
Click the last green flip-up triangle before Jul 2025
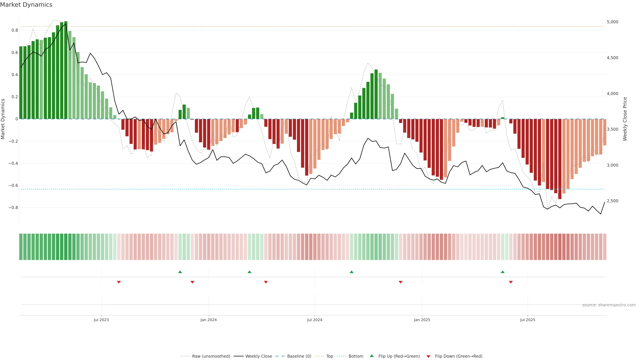tap(502, 272)
